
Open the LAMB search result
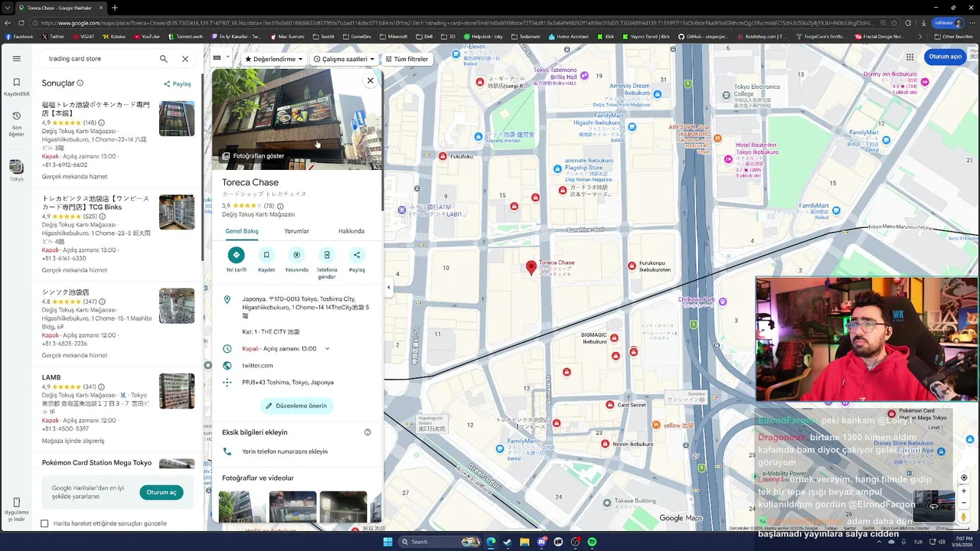tap(119, 409)
